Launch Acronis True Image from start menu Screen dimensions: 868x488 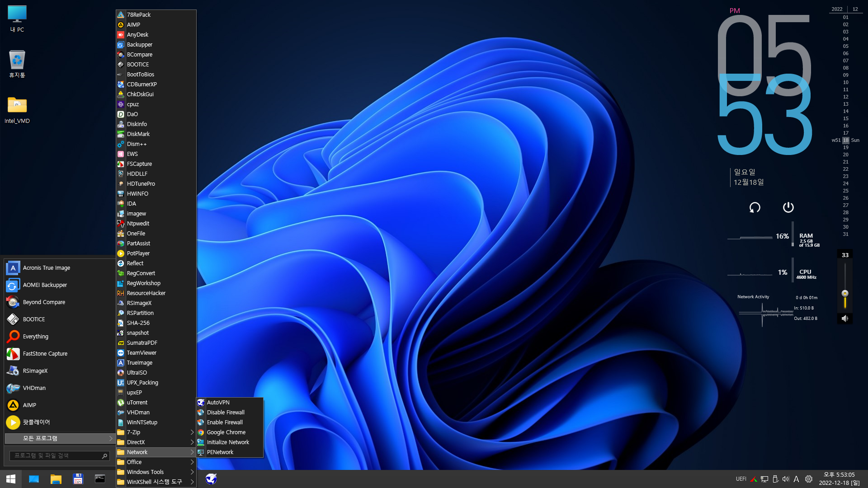(x=59, y=268)
